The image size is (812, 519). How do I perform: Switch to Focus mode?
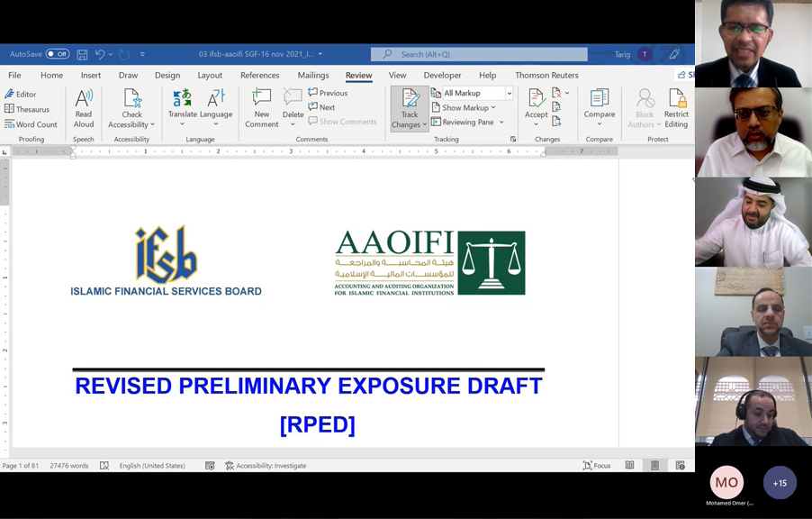[597, 466]
